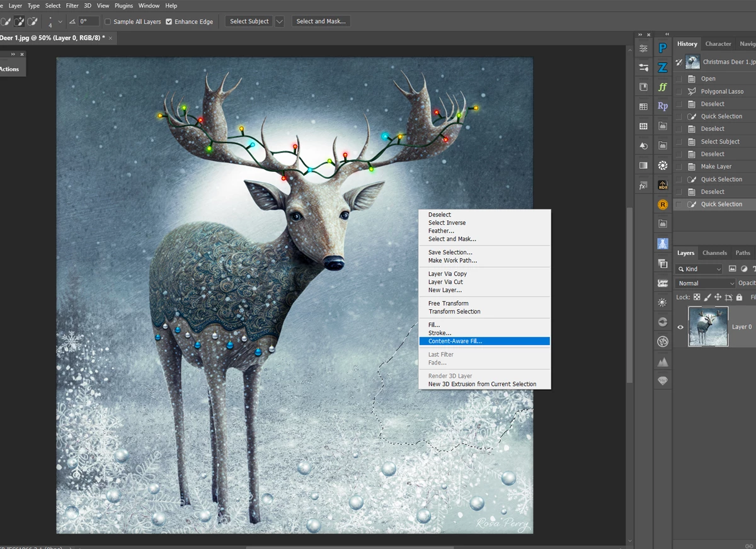Open the blue P plugin panel

coord(663,48)
